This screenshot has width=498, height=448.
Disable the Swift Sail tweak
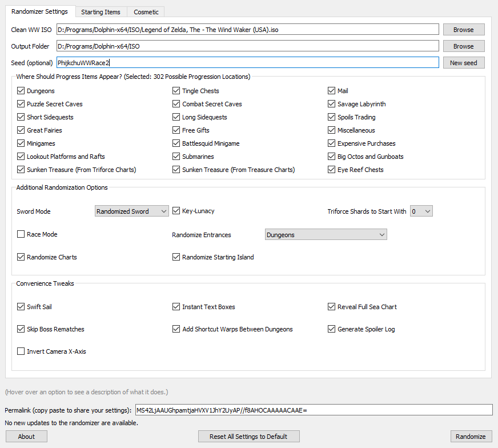pos(21,307)
